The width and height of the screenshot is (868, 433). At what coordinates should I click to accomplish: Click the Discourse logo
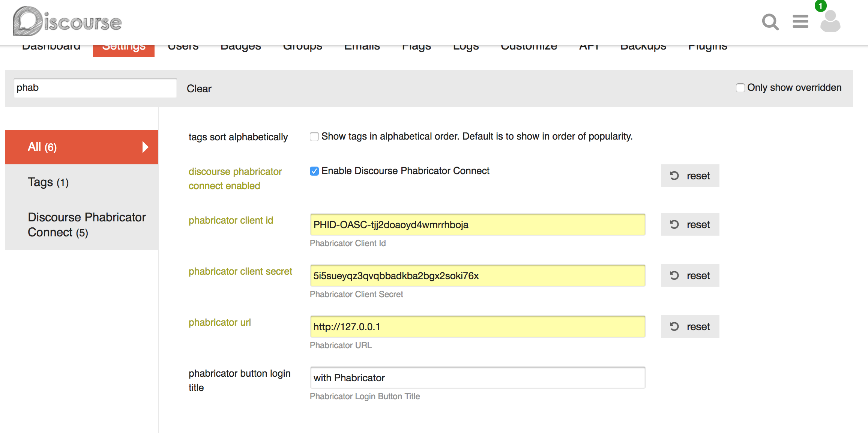(x=68, y=22)
